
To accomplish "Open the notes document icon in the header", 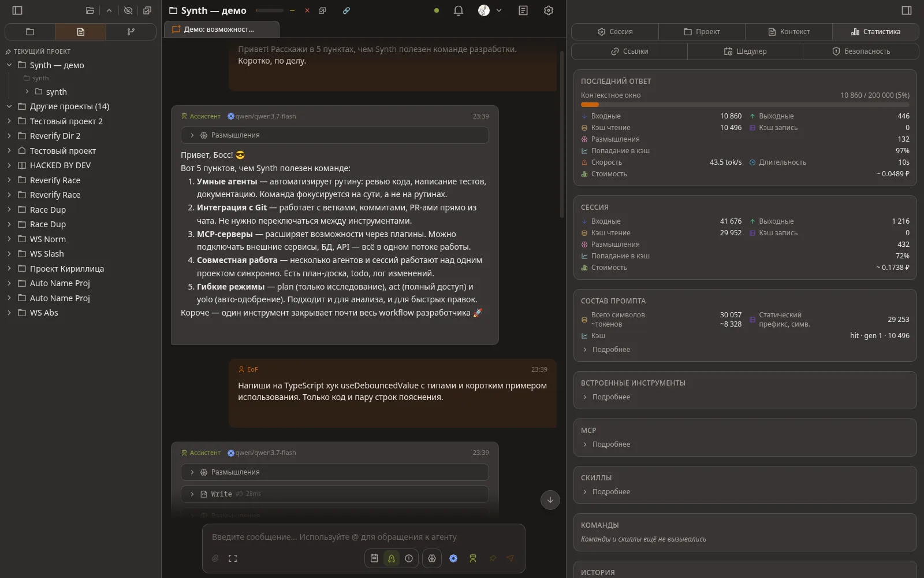I will (523, 10).
